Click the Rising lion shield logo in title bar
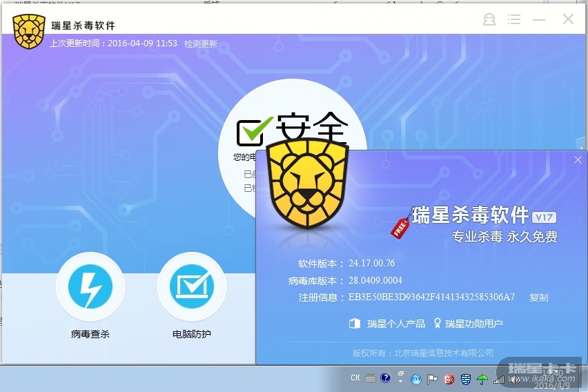Screen dimensions: 588x392 29,32
